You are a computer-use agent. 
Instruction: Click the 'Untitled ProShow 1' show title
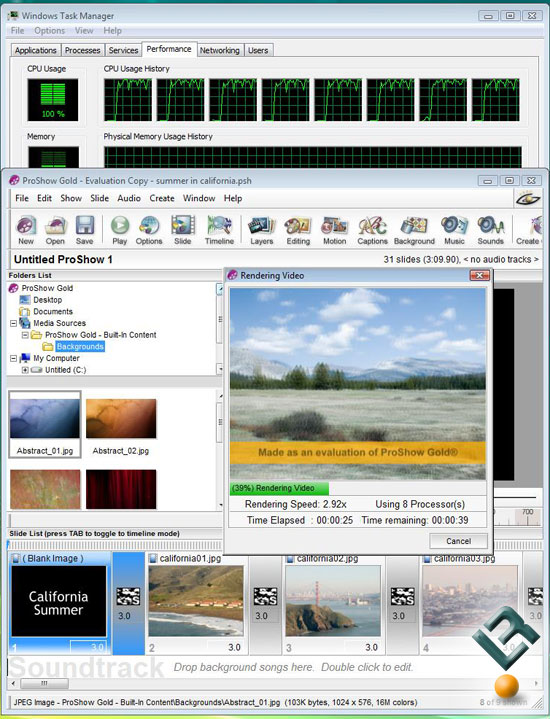(63, 260)
